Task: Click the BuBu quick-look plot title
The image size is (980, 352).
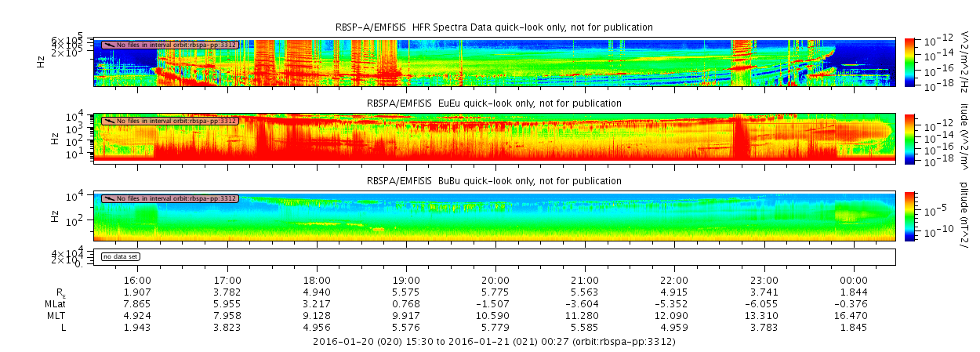Action: point(494,181)
